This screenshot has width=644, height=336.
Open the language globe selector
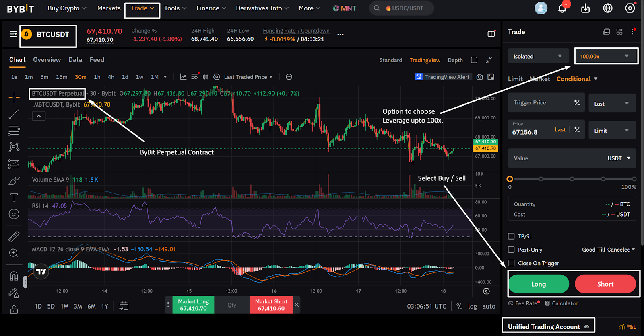click(x=608, y=8)
